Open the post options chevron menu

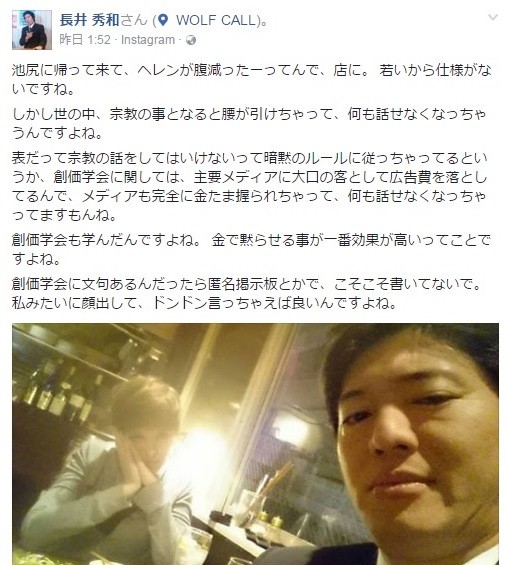coord(492,17)
